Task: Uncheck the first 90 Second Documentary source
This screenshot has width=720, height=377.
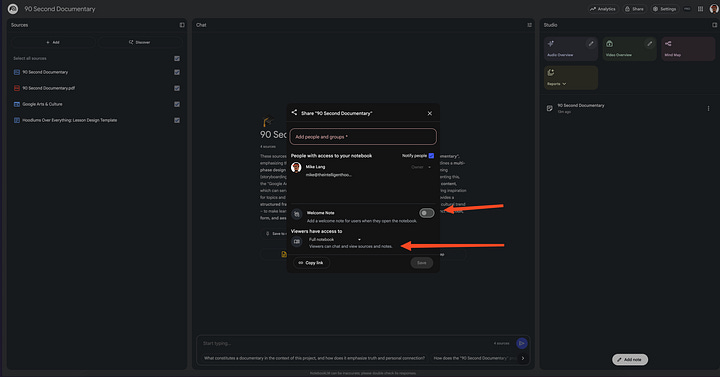Action: pyautogui.click(x=177, y=72)
